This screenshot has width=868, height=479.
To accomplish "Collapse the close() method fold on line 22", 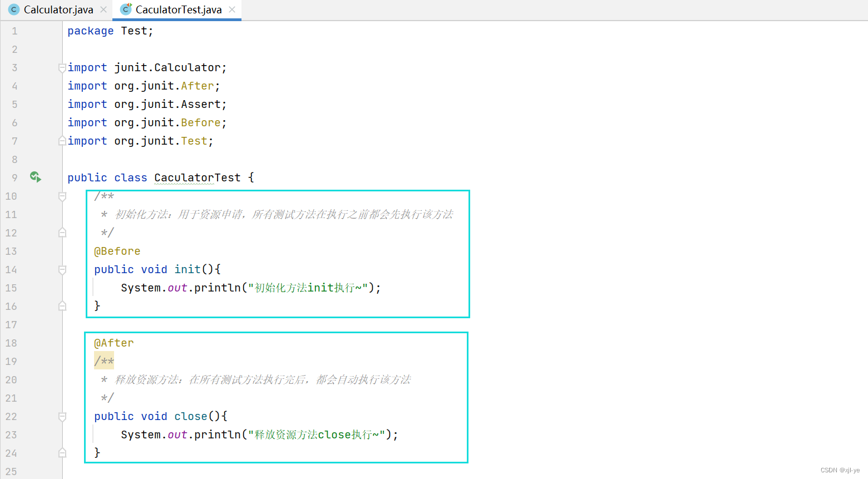I will [62, 417].
